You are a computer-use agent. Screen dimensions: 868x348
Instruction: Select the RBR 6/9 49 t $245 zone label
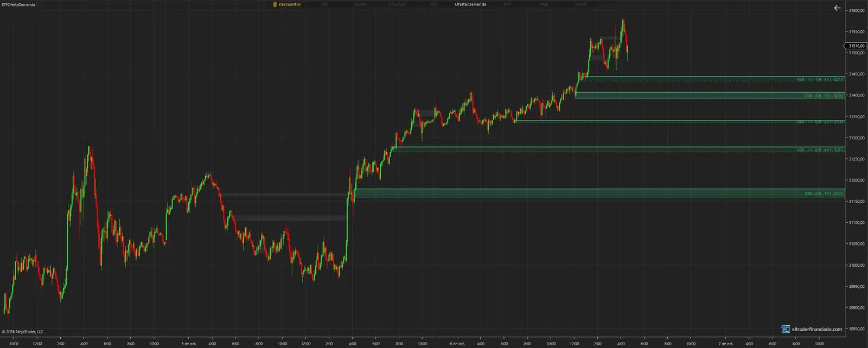820,150
